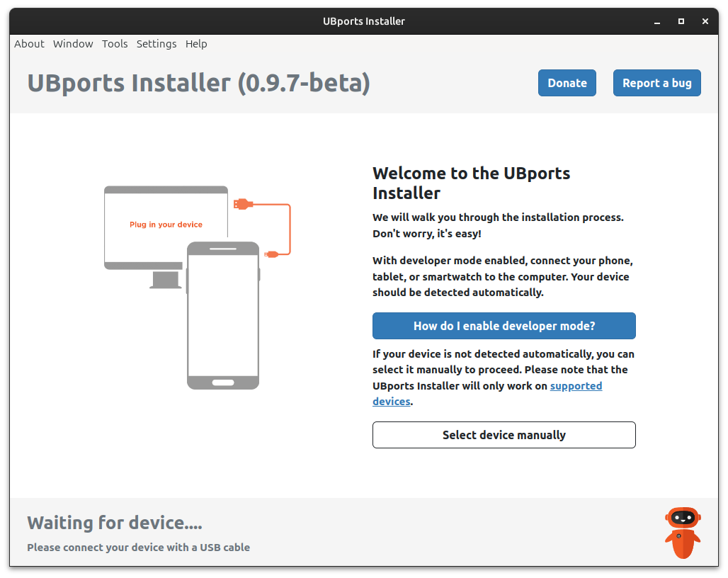
Task: Open the Help menu
Action: 196,44
